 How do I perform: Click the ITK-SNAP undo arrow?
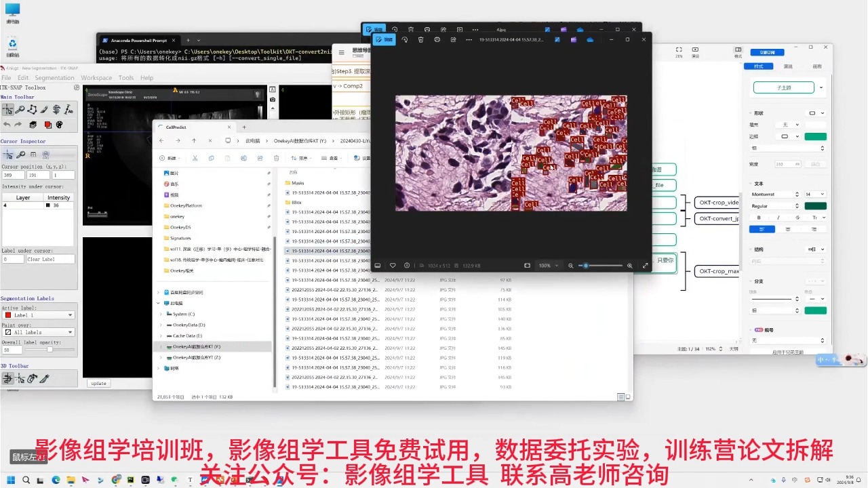click(x=7, y=125)
